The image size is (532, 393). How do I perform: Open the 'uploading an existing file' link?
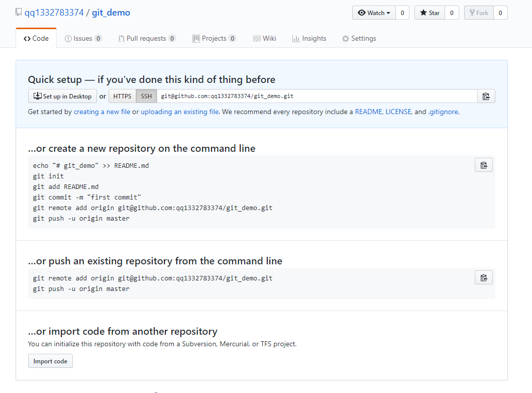point(179,112)
